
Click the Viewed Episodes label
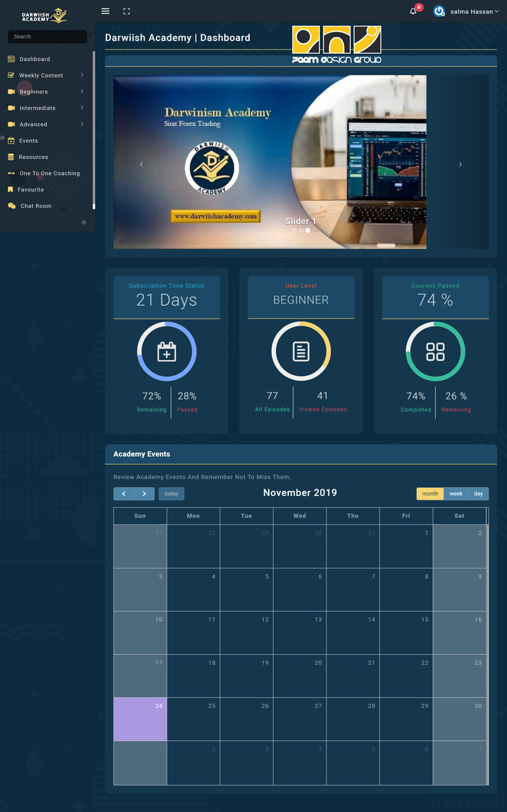pyautogui.click(x=323, y=410)
